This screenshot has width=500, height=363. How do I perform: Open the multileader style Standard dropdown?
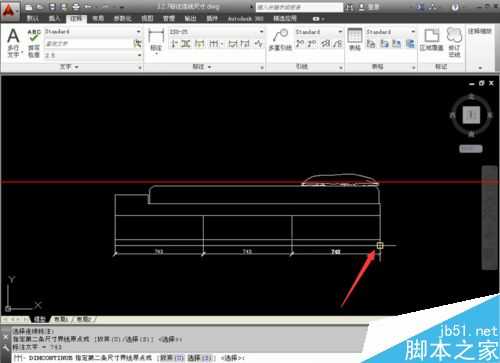click(x=319, y=32)
